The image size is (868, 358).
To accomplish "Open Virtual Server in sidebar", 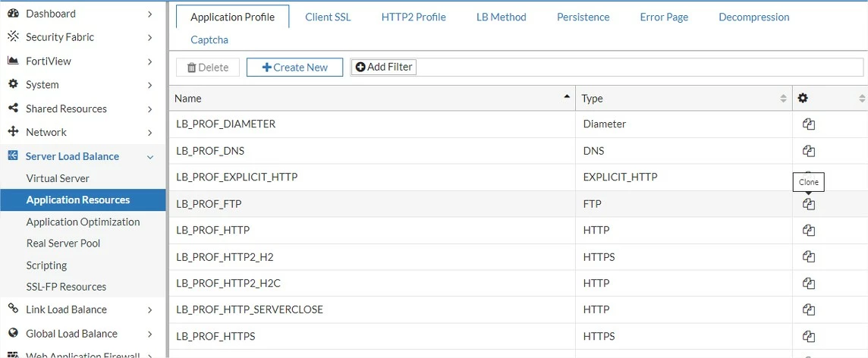I will 58,179.
